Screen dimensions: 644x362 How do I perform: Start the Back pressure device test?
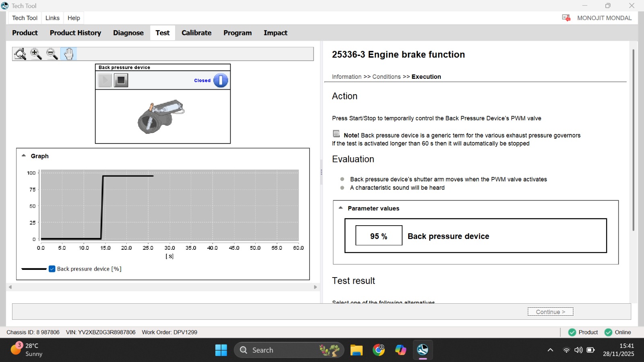[105, 80]
